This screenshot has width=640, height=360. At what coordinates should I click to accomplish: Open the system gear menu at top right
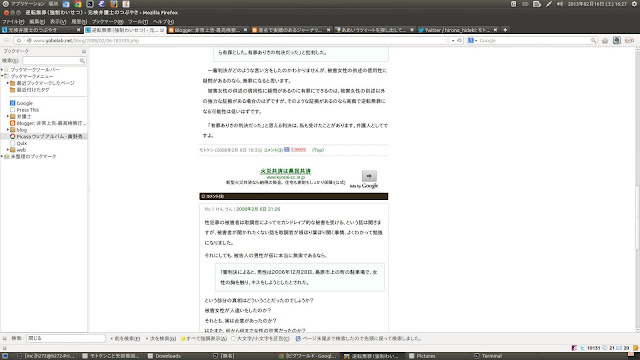click(x=634, y=4)
